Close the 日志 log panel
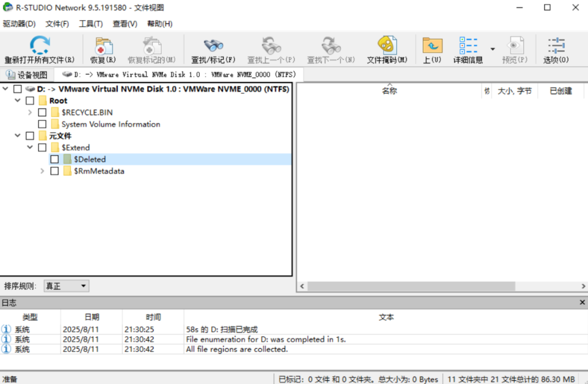Image resolution: width=588 pixels, height=384 pixels. [582, 302]
